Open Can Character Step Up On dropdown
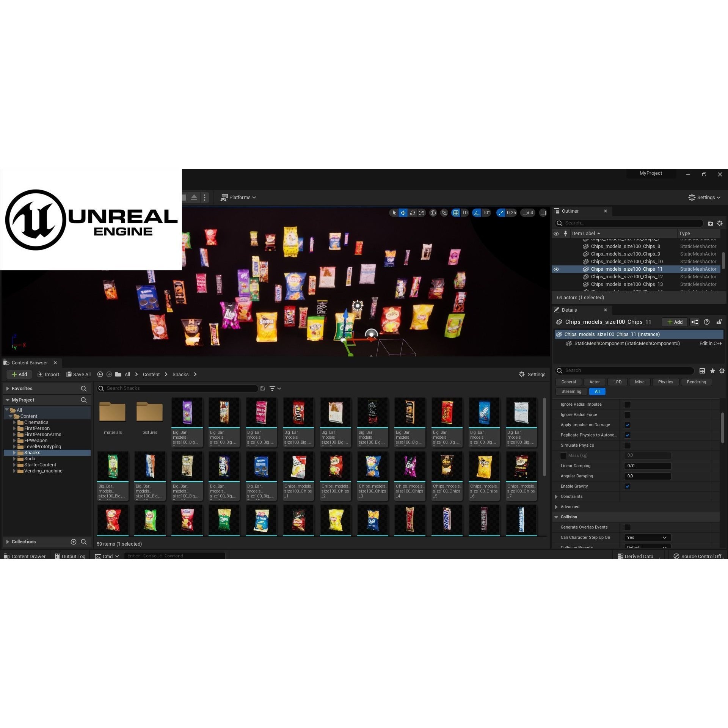 pyautogui.click(x=647, y=537)
